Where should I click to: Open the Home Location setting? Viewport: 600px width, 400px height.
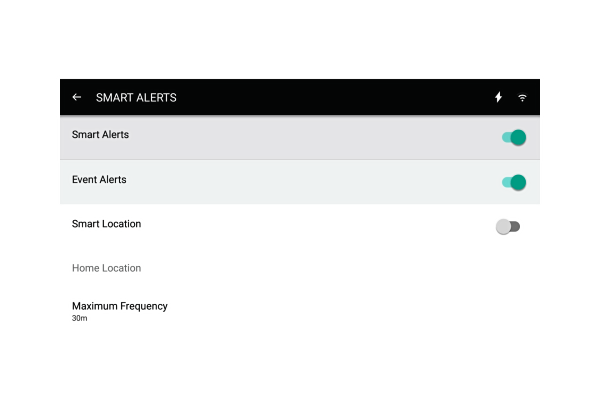tap(300, 268)
